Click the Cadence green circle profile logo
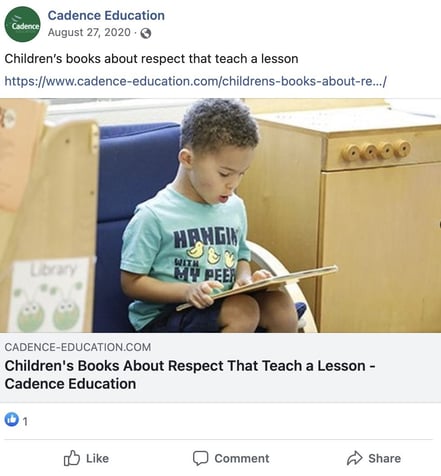 pos(22,24)
